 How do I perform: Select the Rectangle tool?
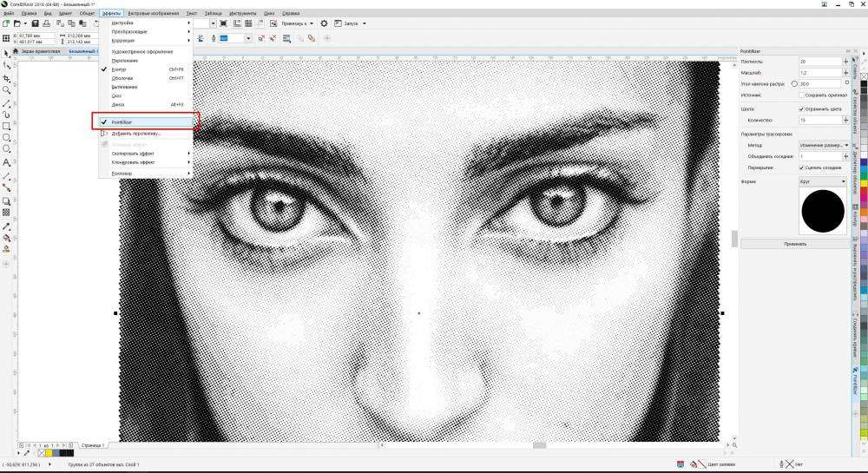7,126
